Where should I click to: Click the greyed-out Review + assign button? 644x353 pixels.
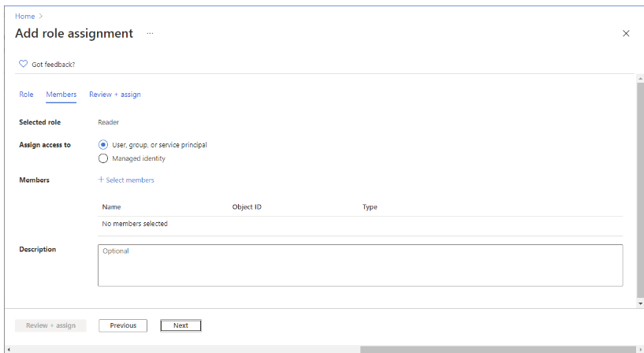(x=51, y=325)
